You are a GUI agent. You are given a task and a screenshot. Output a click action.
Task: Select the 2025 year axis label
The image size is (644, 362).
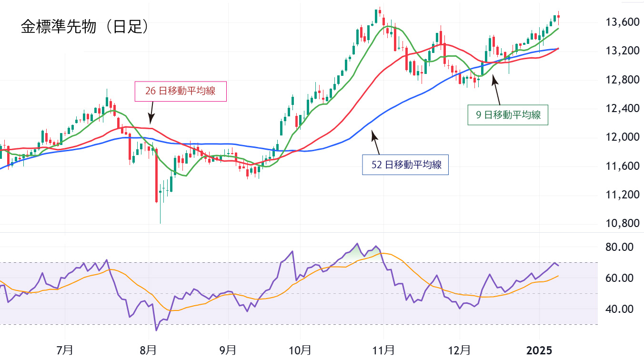point(539,351)
